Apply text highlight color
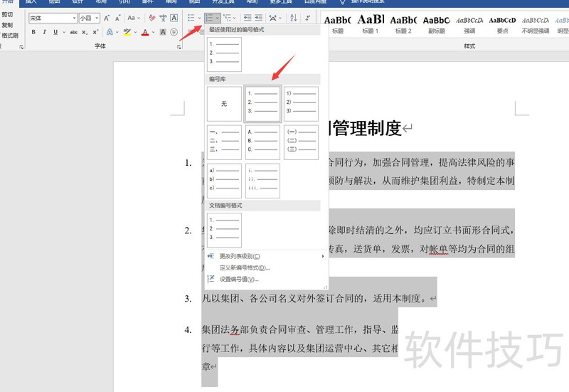Image resolution: width=569 pixels, height=392 pixels. coord(127,32)
